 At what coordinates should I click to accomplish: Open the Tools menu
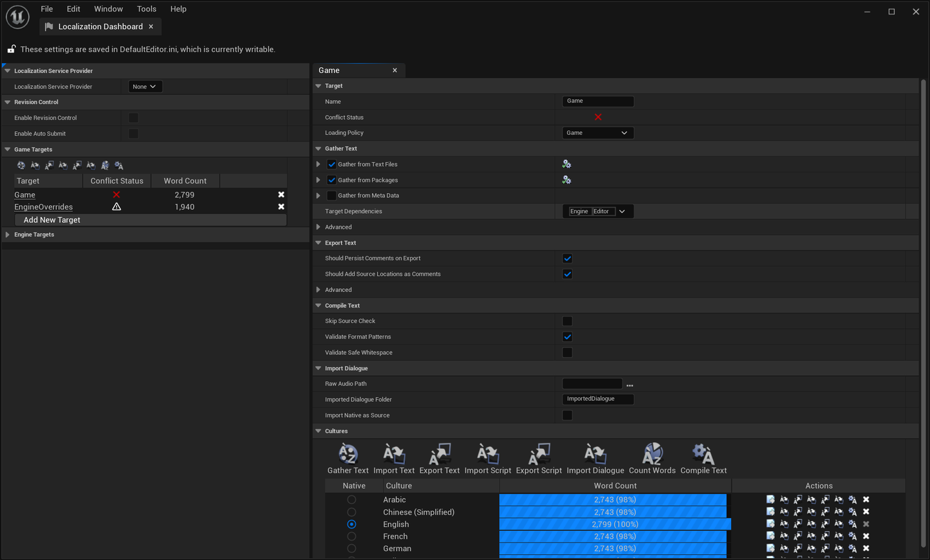[x=147, y=9]
